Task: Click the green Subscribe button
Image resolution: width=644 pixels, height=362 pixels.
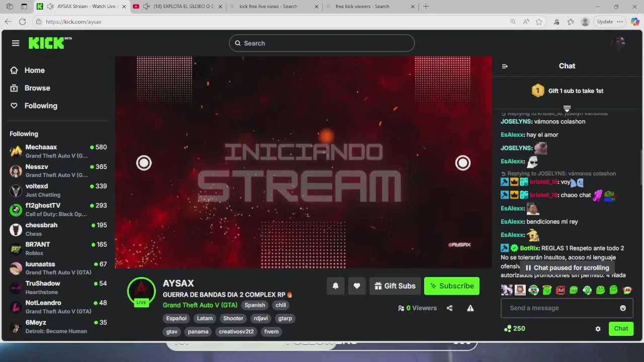Action: [x=452, y=286]
